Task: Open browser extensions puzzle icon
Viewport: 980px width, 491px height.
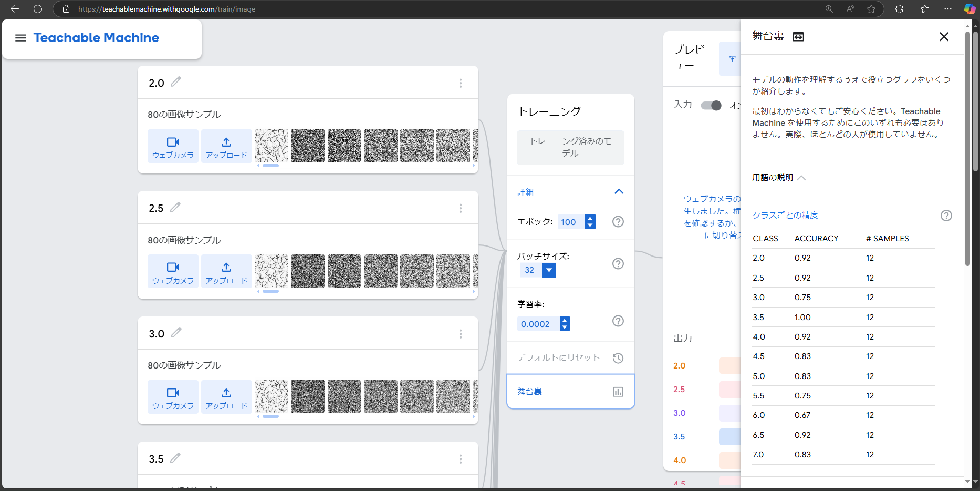Action: [x=899, y=9]
